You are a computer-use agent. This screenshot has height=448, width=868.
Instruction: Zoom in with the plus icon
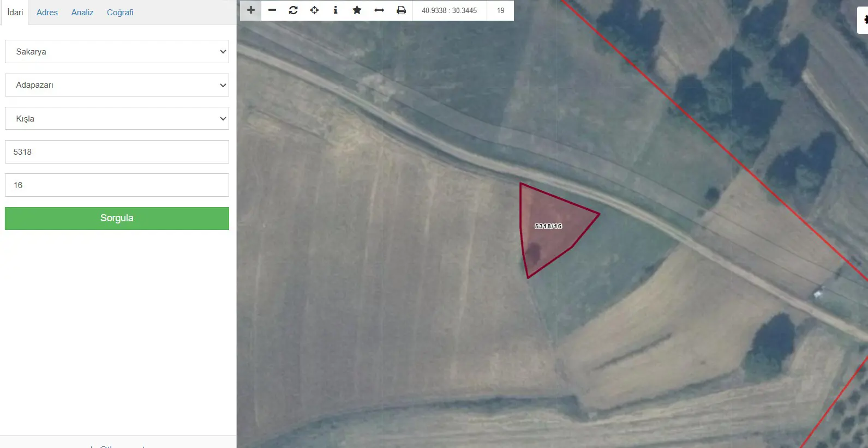(x=251, y=10)
